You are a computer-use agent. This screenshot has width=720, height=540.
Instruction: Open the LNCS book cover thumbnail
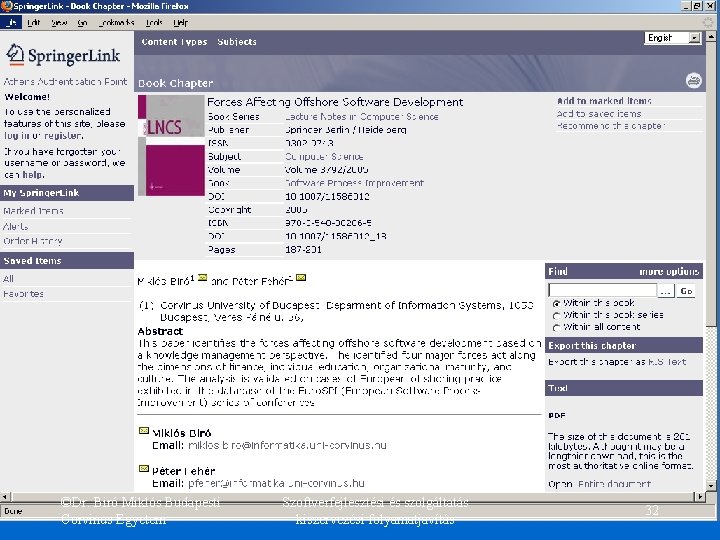[171, 145]
